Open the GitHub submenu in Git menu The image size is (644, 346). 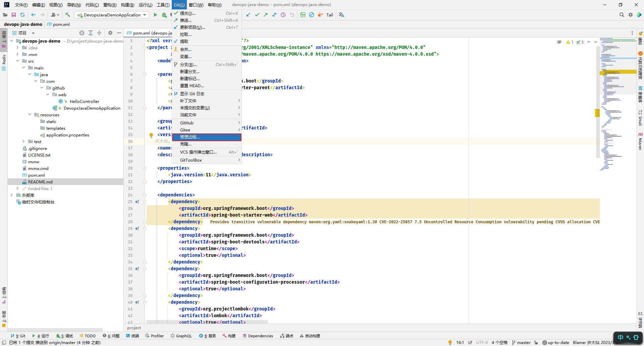coord(207,123)
